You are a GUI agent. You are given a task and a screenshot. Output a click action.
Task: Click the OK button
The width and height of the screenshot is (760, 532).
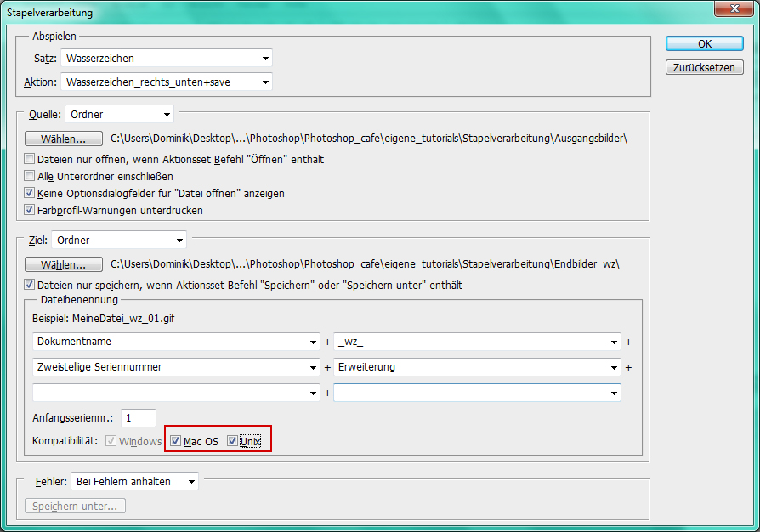click(x=704, y=43)
